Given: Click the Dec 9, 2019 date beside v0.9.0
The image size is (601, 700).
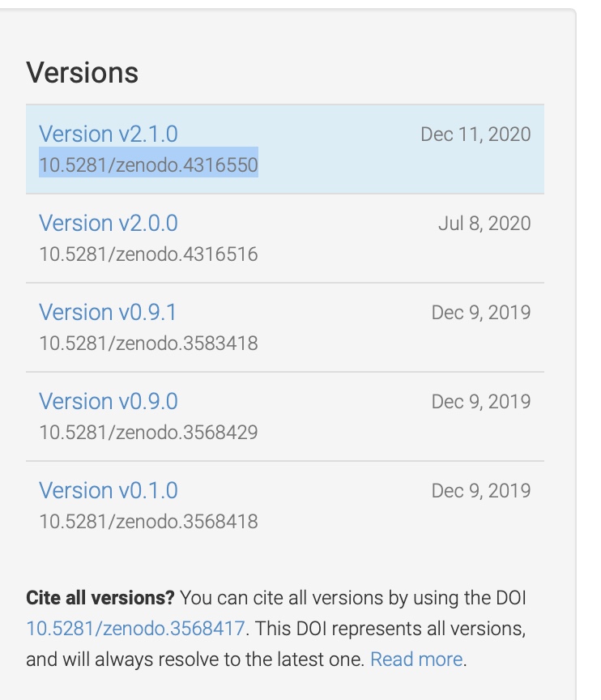Looking at the screenshot, I should point(481,401).
